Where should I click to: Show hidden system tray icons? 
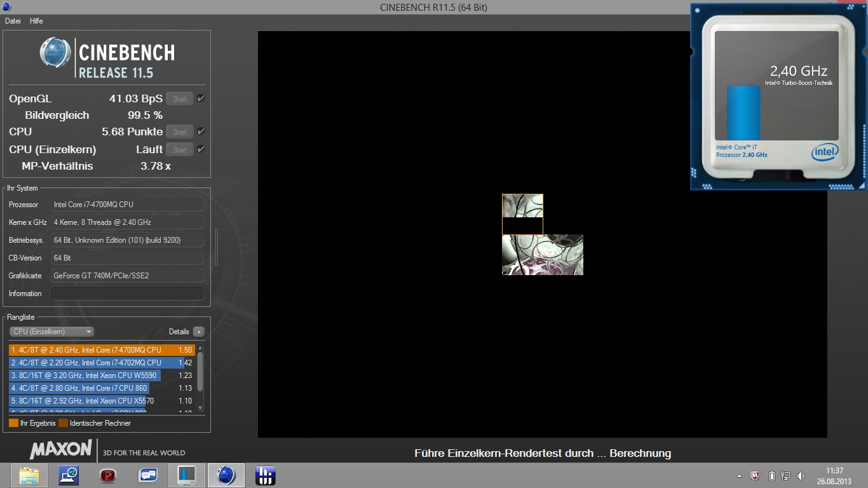pos(739,476)
